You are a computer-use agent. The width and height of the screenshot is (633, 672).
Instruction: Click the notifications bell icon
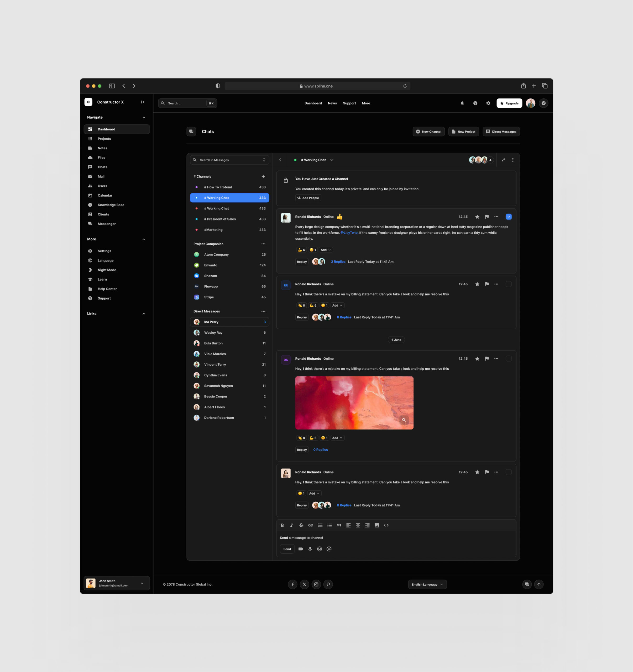pos(462,103)
